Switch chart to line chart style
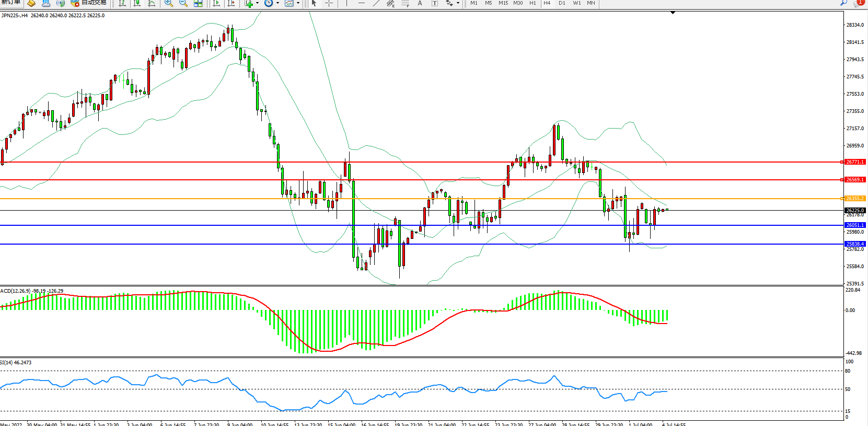The height and width of the screenshot is (426, 868). coord(152,3)
